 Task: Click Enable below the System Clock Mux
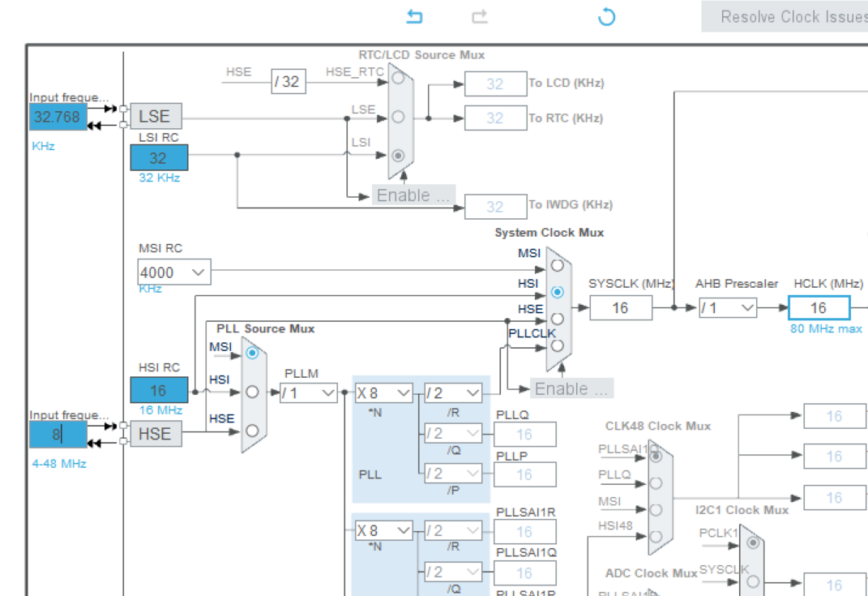coord(571,388)
